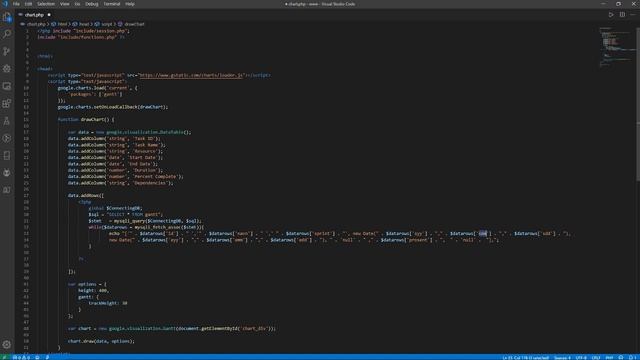Open the File menu
This screenshot has width=640, height=360.
(x=16, y=4)
